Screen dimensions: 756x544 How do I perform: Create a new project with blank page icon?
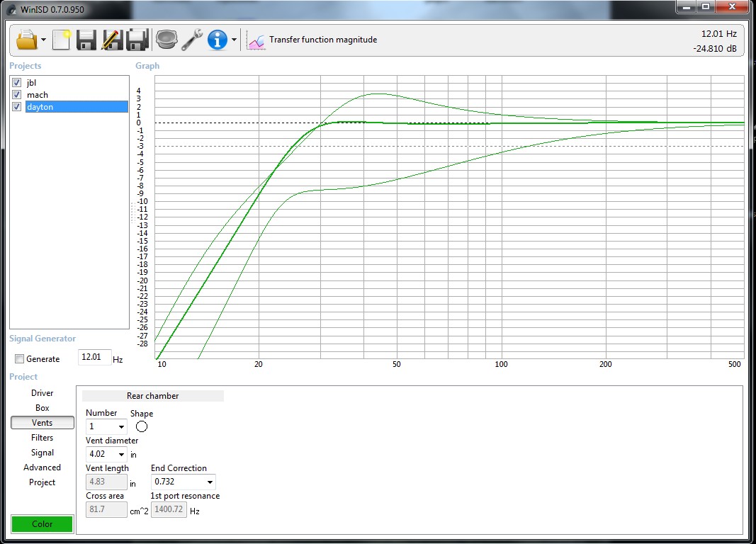61,40
